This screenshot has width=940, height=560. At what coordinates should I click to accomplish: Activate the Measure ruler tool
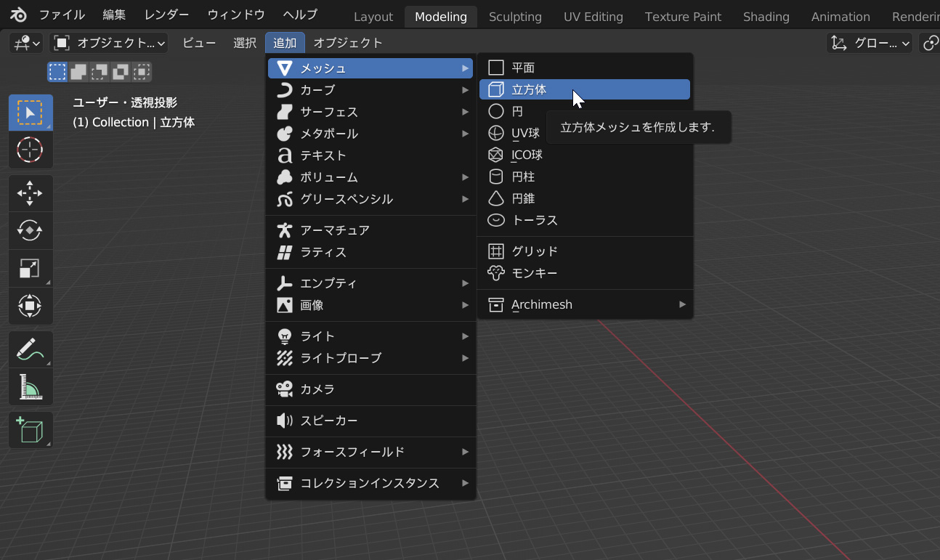[x=30, y=386]
